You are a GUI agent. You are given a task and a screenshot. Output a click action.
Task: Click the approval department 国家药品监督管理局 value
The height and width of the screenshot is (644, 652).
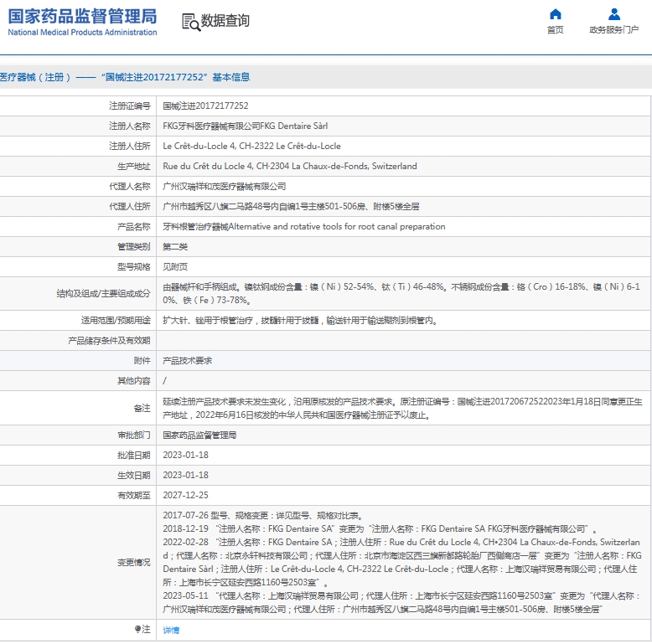click(x=199, y=435)
